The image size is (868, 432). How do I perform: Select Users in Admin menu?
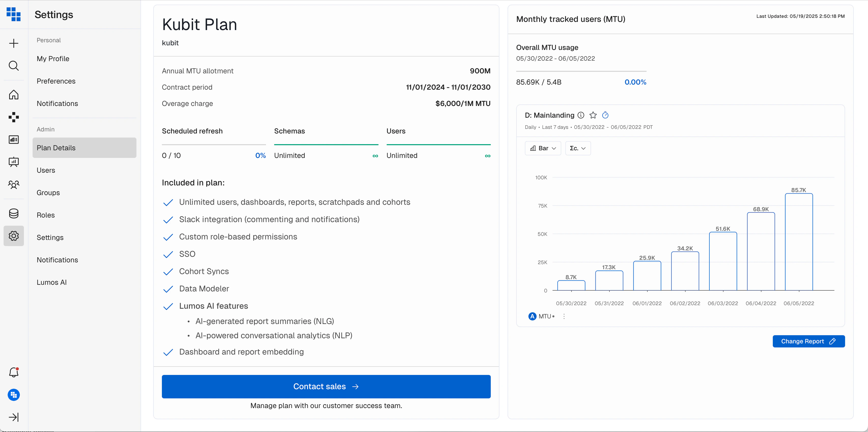pos(46,170)
